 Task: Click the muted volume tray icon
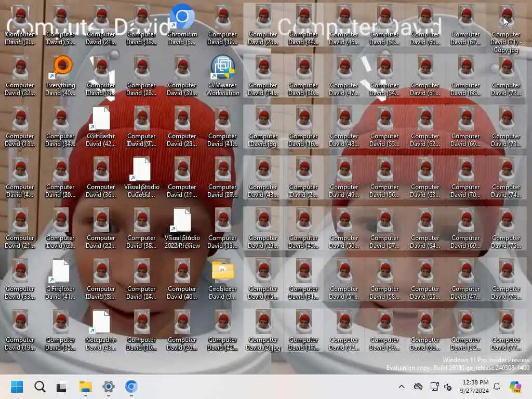(x=448, y=387)
